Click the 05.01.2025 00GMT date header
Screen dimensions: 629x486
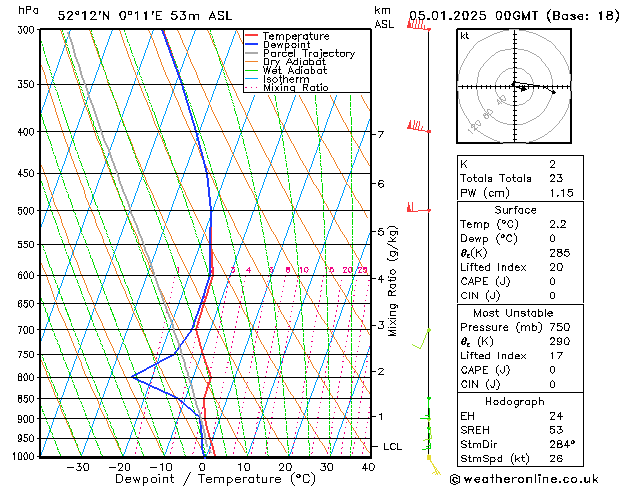tap(473, 16)
